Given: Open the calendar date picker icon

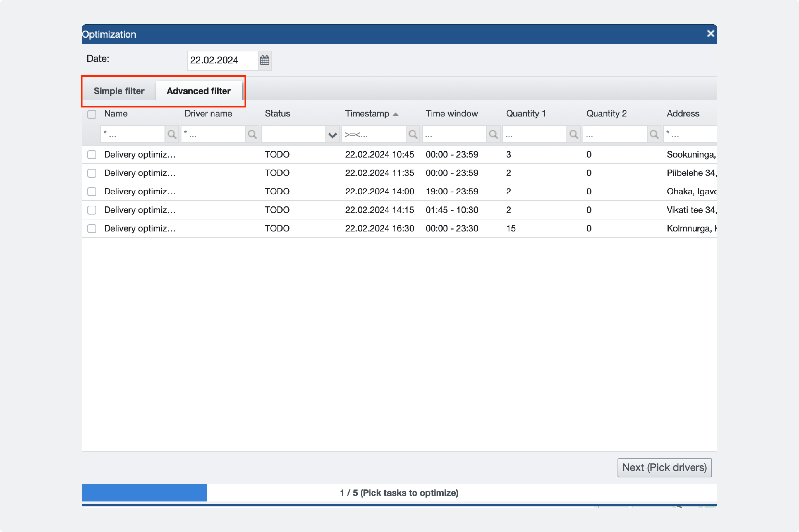Looking at the screenshot, I should point(265,60).
